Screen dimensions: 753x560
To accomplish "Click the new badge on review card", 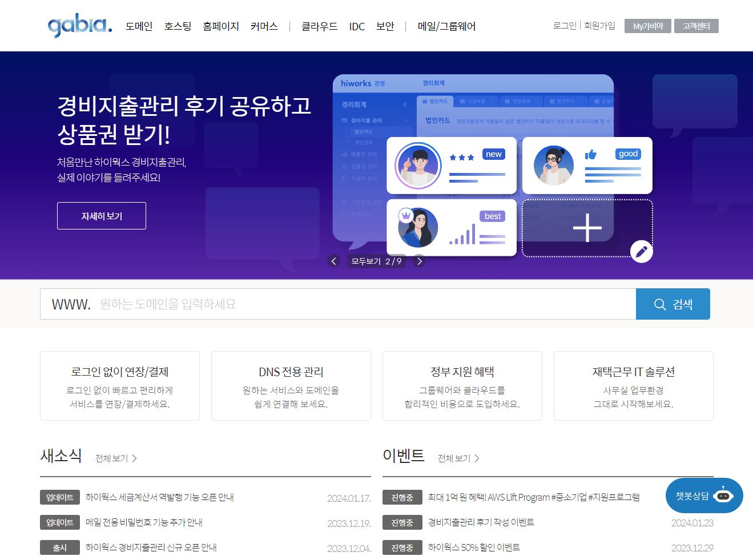I will [494, 154].
